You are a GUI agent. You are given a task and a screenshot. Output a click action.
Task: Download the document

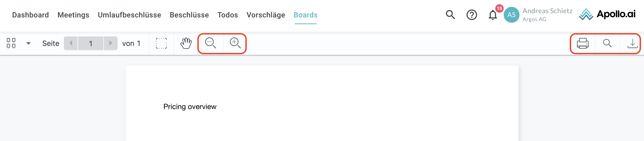coord(632,43)
